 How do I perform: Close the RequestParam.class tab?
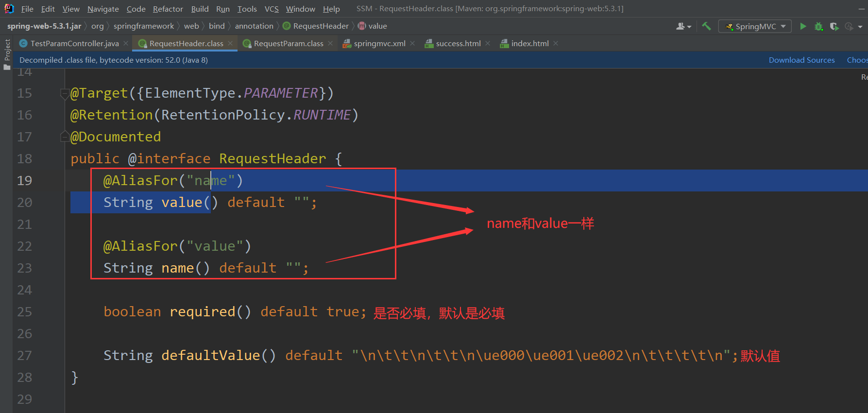coord(330,43)
